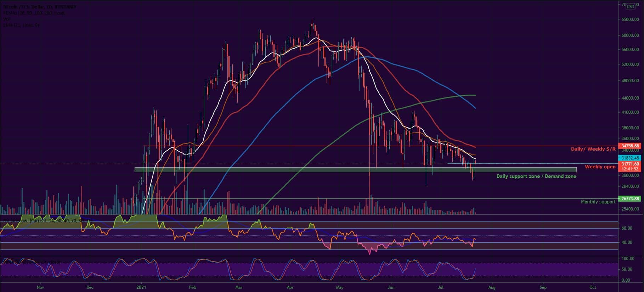Select the EMAs (25, 50, 100, 200) indicator legend

tap(34, 13)
